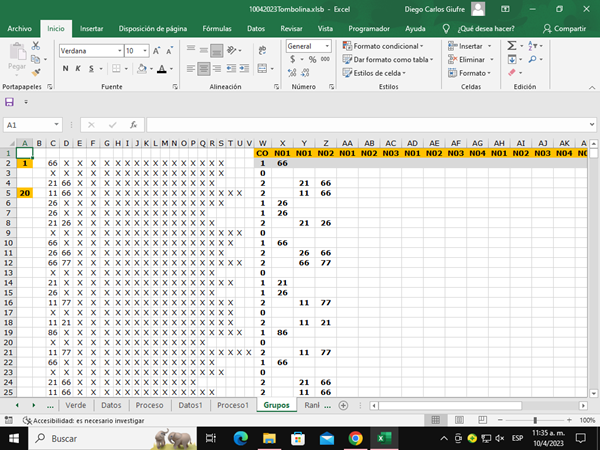Apply cell borders icon
This screenshot has height=450, width=600.
(116, 68)
